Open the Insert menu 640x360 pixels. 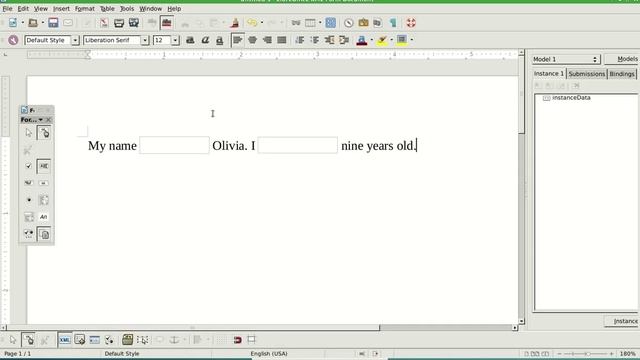click(x=61, y=9)
